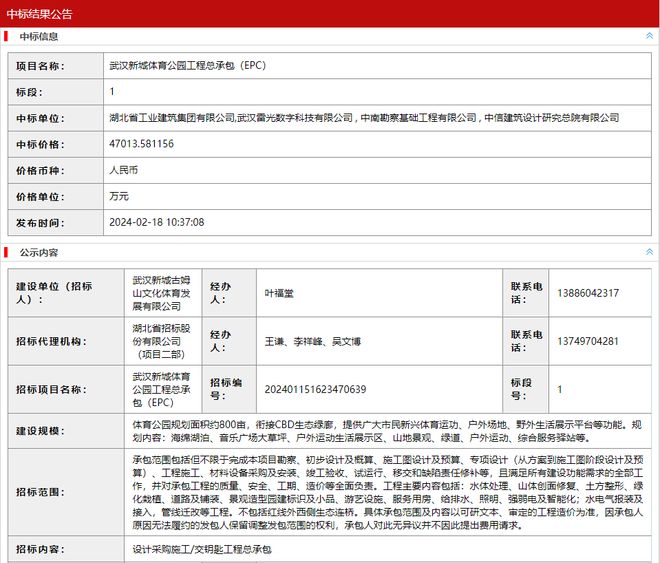Click the 发布时间 label cell
The width and height of the screenshot is (660, 563).
[x=56, y=223]
